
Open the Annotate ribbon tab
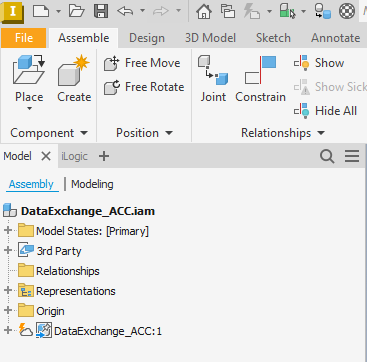pos(335,38)
